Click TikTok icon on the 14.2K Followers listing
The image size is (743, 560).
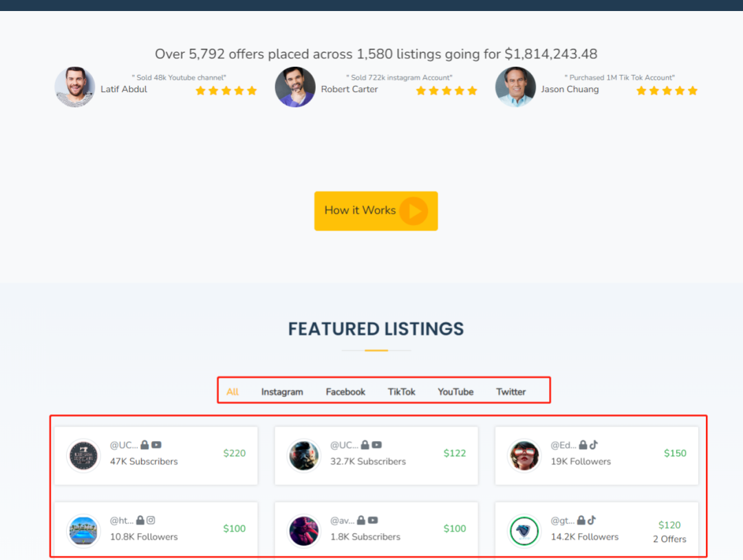pyautogui.click(x=592, y=520)
